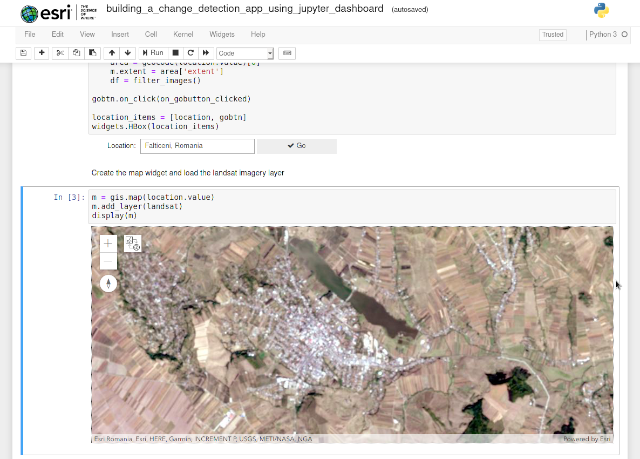The height and width of the screenshot is (459, 640).
Task: Open the cell type Code dropdown
Action: 245,53
